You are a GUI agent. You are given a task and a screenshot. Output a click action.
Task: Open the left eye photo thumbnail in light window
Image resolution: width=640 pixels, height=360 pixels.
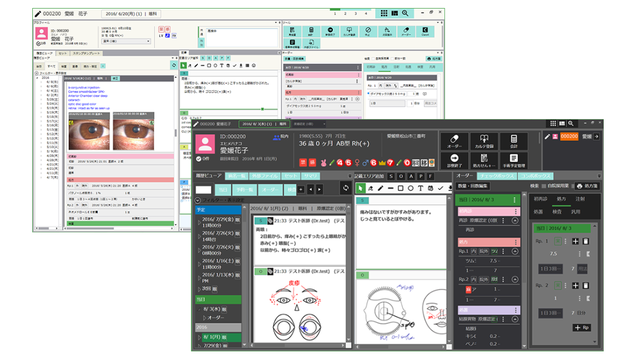[x=89, y=132]
